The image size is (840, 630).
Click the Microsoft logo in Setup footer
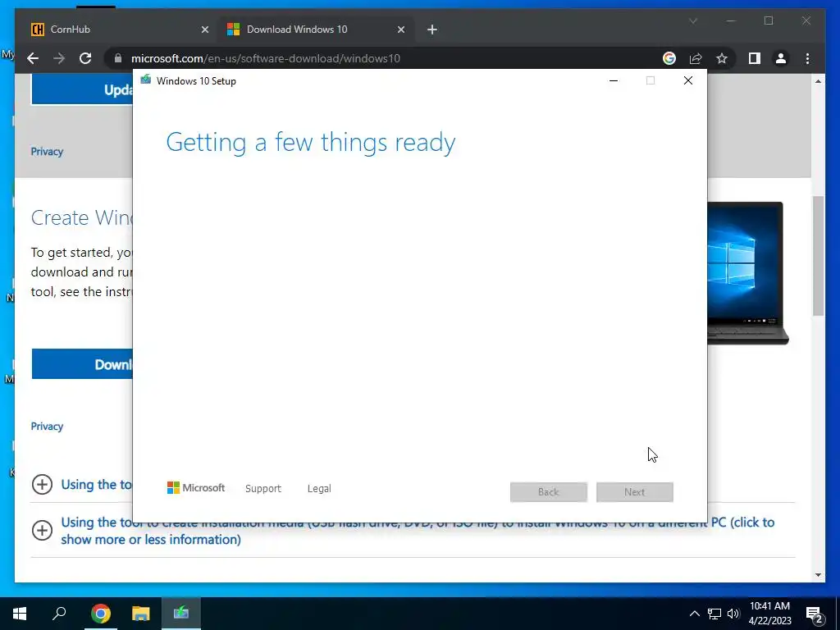[x=196, y=488]
